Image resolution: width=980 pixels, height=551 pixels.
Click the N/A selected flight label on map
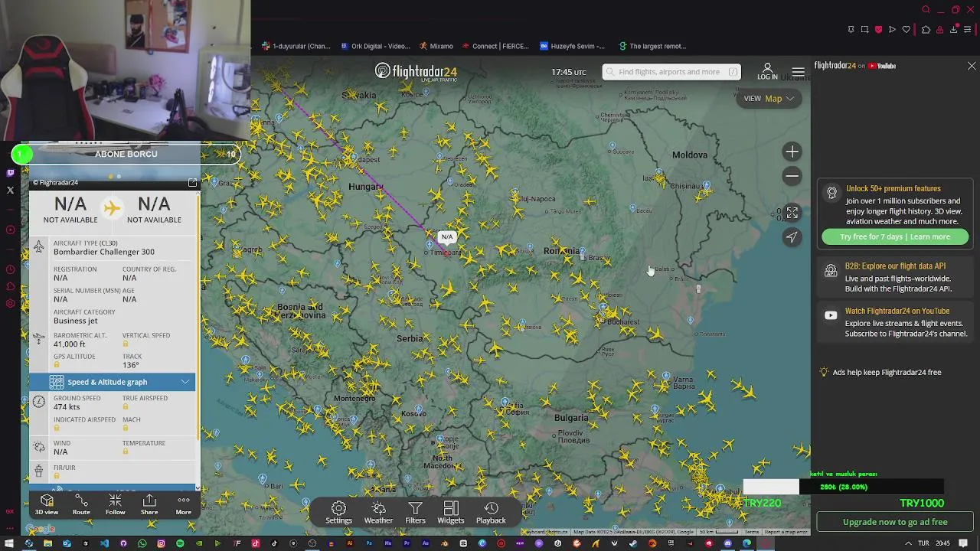[446, 236]
